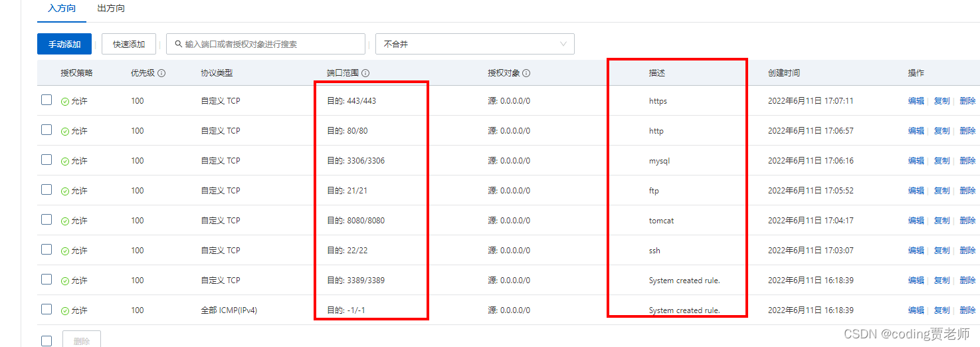Viewport: 980px width, 347px height.
Task: Click the 创建时间 column header
Action: click(x=784, y=73)
